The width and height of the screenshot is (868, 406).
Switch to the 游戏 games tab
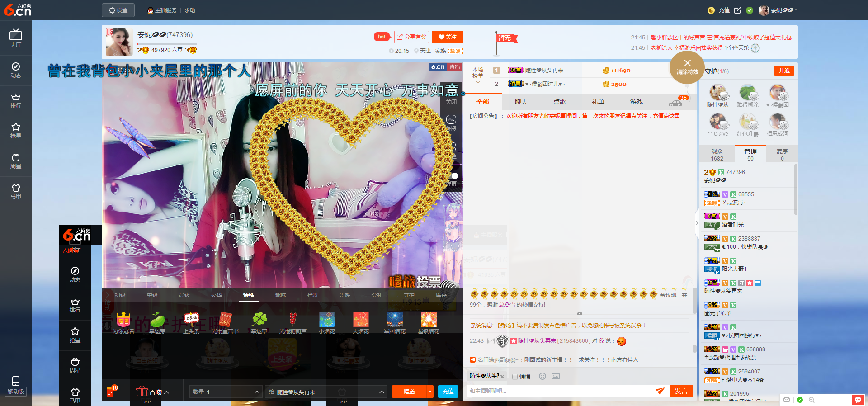(636, 102)
